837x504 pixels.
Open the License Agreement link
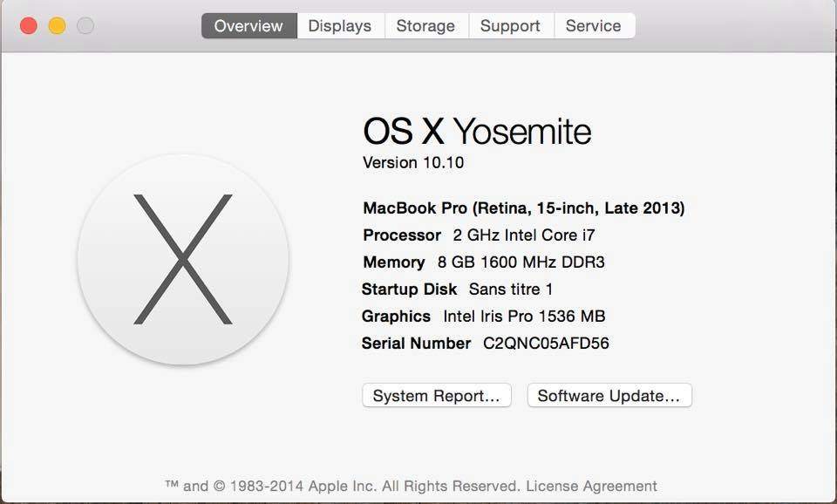(591, 486)
